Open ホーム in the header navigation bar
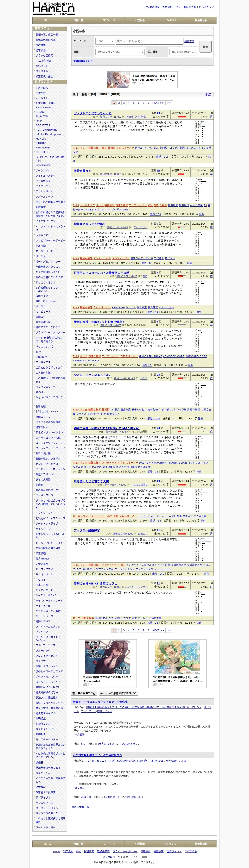 (x=48, y=20)
